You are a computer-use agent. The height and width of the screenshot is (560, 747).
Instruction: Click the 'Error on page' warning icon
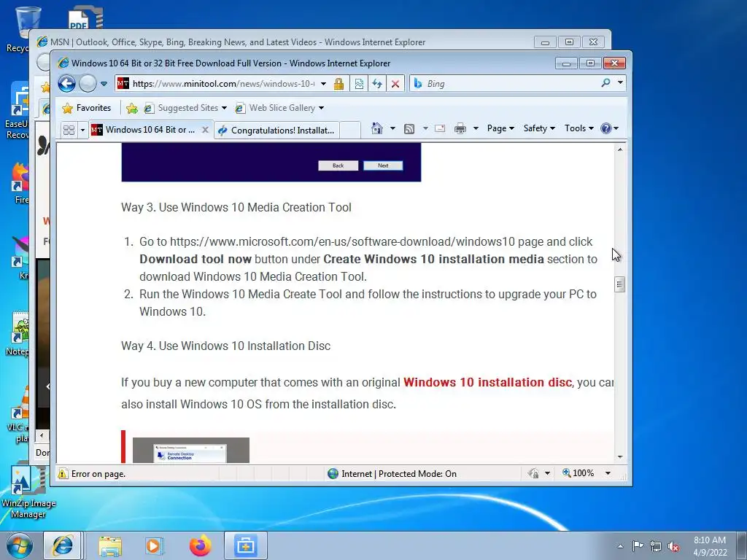(x=63, y=474)
